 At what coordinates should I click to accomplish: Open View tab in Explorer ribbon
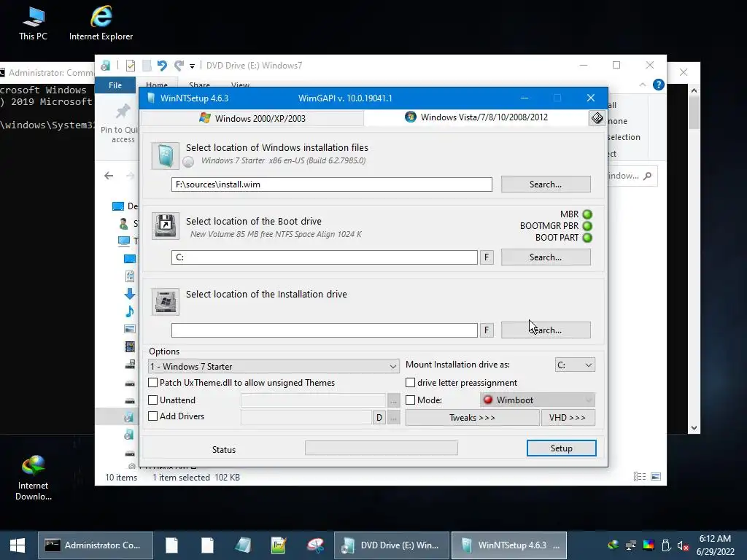pos(240,85)
